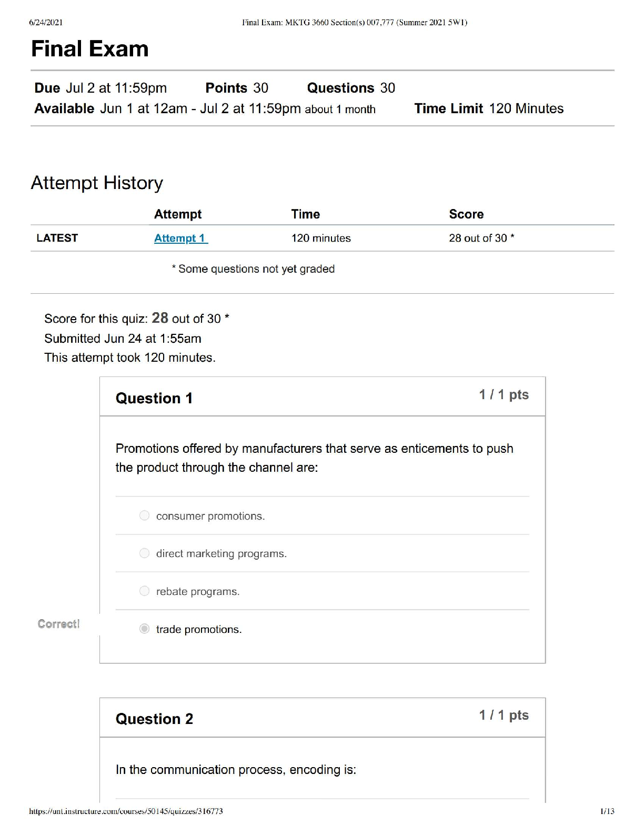
Task: Click the LATEST row label
Action: tap(57, 238)
